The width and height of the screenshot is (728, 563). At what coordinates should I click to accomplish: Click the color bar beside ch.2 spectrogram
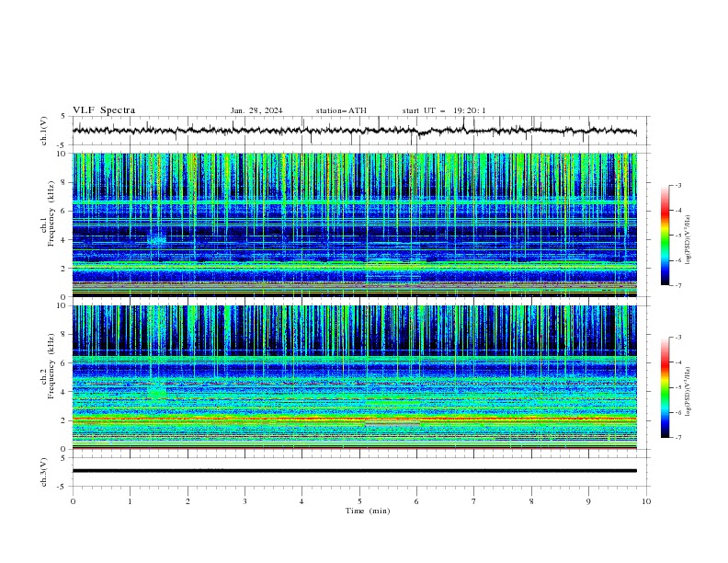click(665, 387)
